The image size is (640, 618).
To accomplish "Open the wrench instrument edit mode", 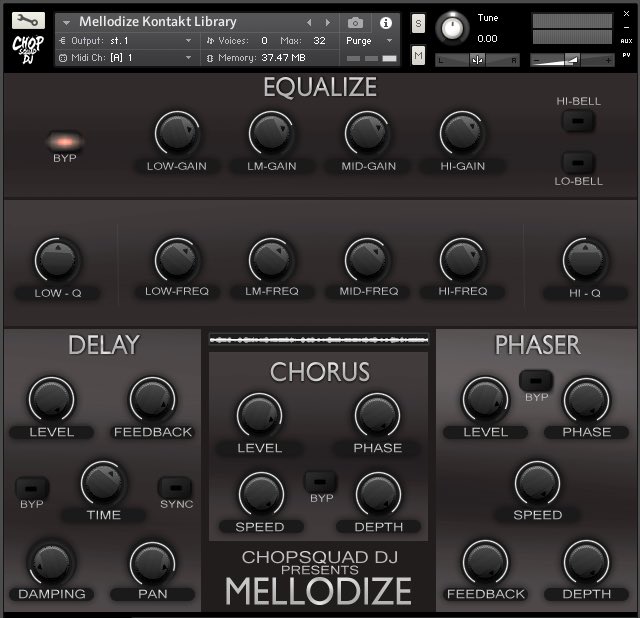I will (x=28, y=20).
